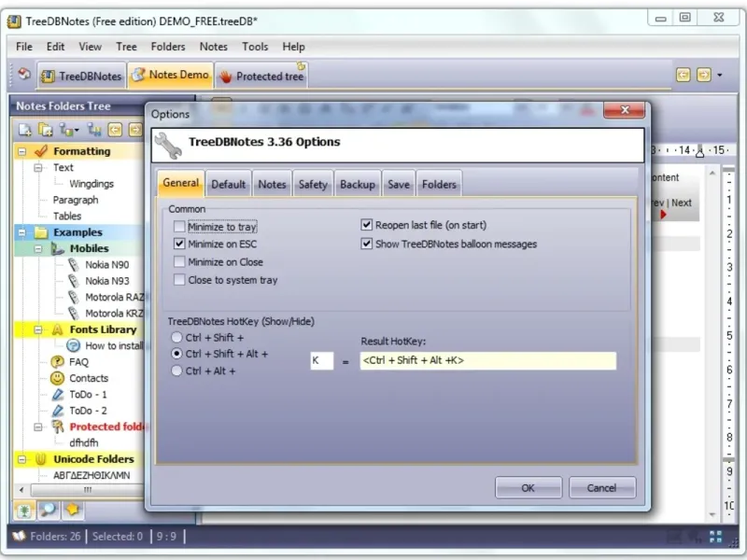Screen dimensions: 747x560
Task: Switch to the Safety options tab
Action: point(313,184)
